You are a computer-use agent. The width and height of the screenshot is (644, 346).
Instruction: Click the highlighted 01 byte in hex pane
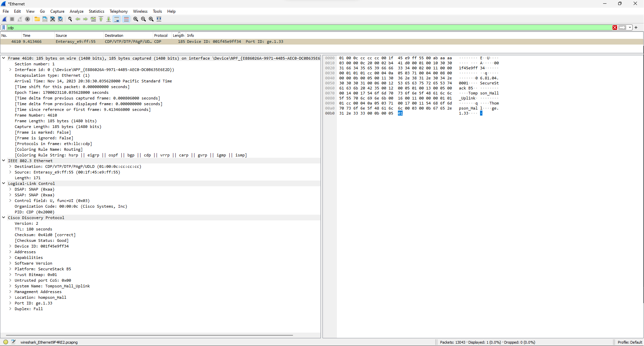[x=400, y=113]
